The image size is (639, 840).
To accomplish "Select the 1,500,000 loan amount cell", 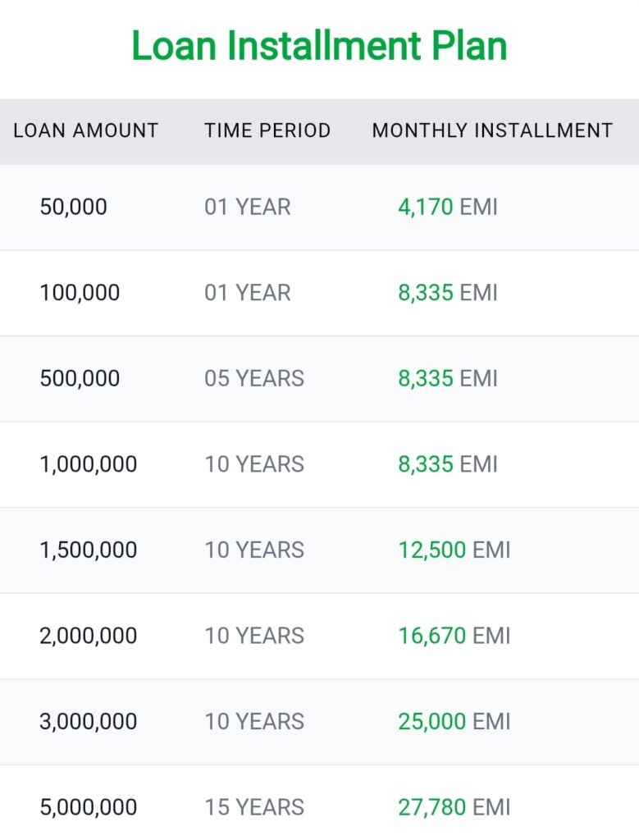I will click(x=89, y=550).
